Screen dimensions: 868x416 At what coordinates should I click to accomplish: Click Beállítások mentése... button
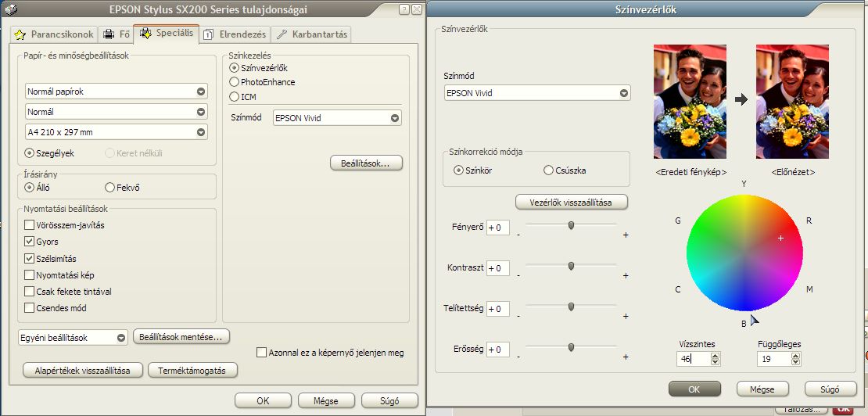click(181, 336)
